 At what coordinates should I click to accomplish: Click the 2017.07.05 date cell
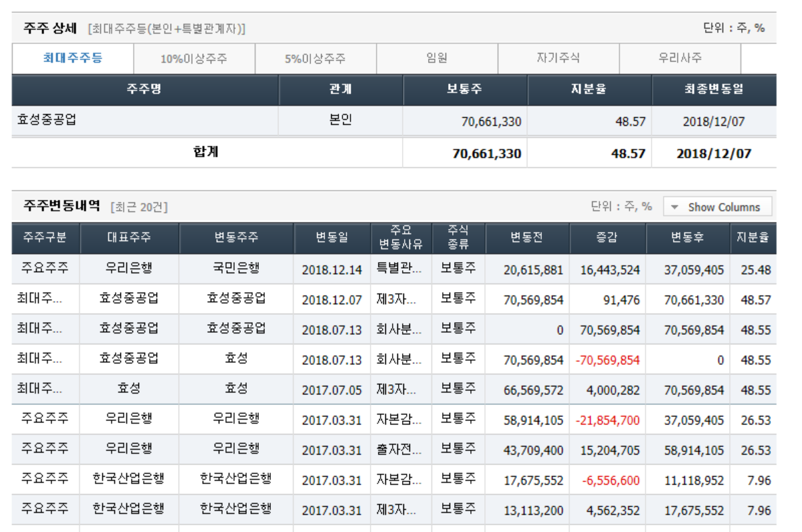[332, 390]
